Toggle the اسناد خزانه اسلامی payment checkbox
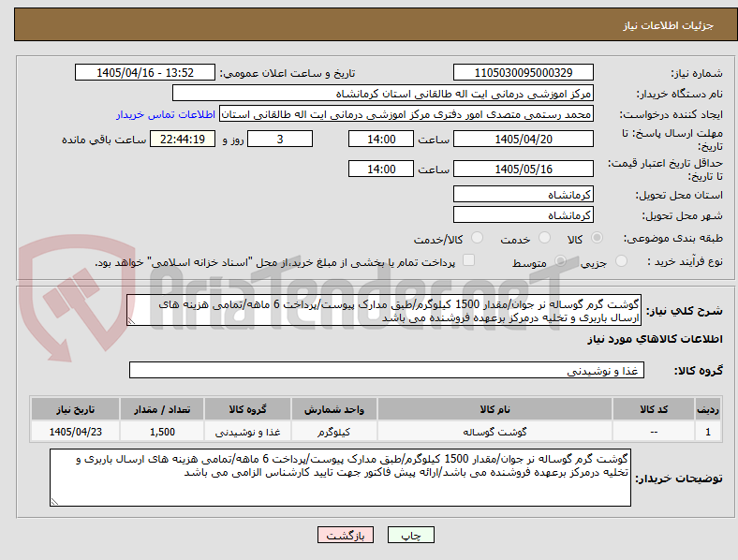 tap(469, 260)
